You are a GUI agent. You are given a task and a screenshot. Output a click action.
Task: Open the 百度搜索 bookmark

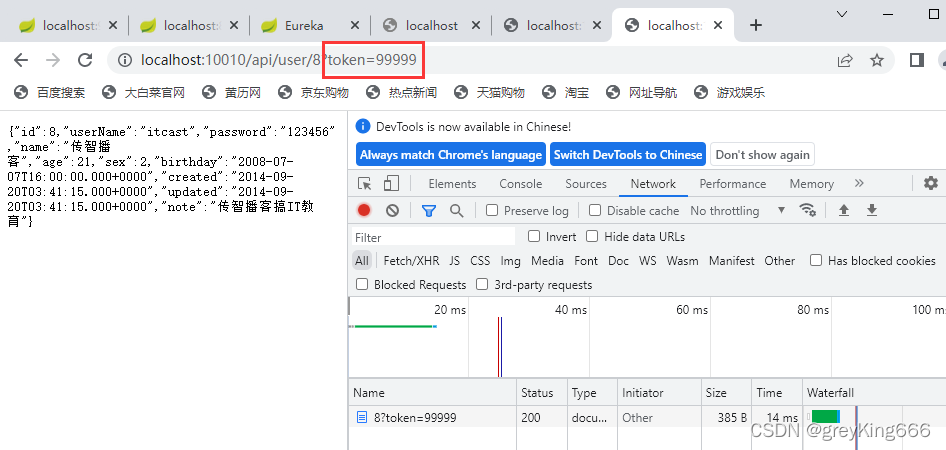tap(49, 92)
